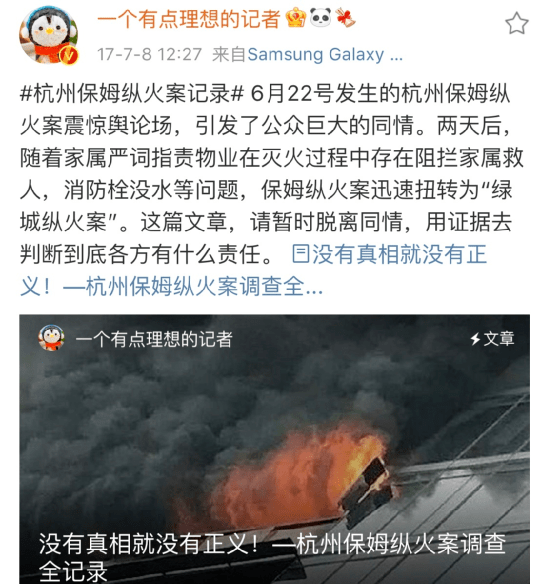
Task: Open the Samsung Galaxy source link
Action: pos(325,54)
